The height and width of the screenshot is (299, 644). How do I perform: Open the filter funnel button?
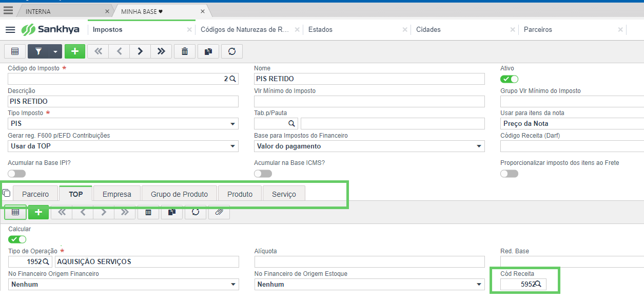pyautogui.click(x=38, y=51)
